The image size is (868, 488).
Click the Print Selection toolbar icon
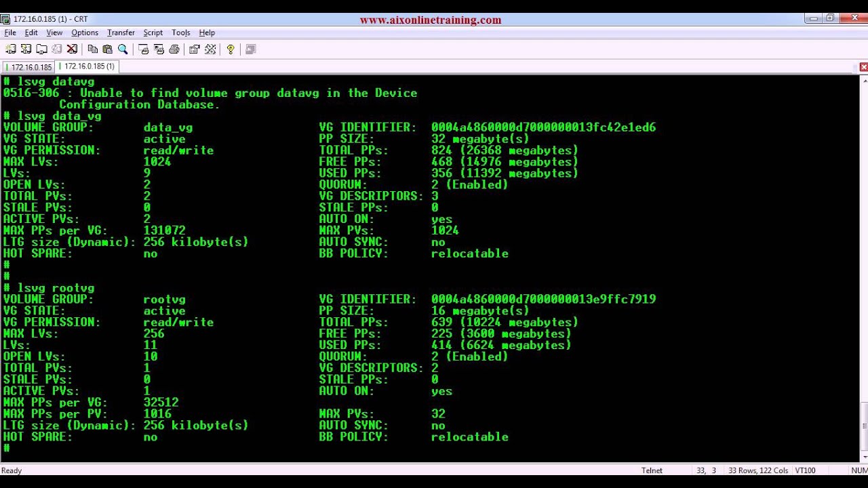pyautogui.click(x=159, y=49)
